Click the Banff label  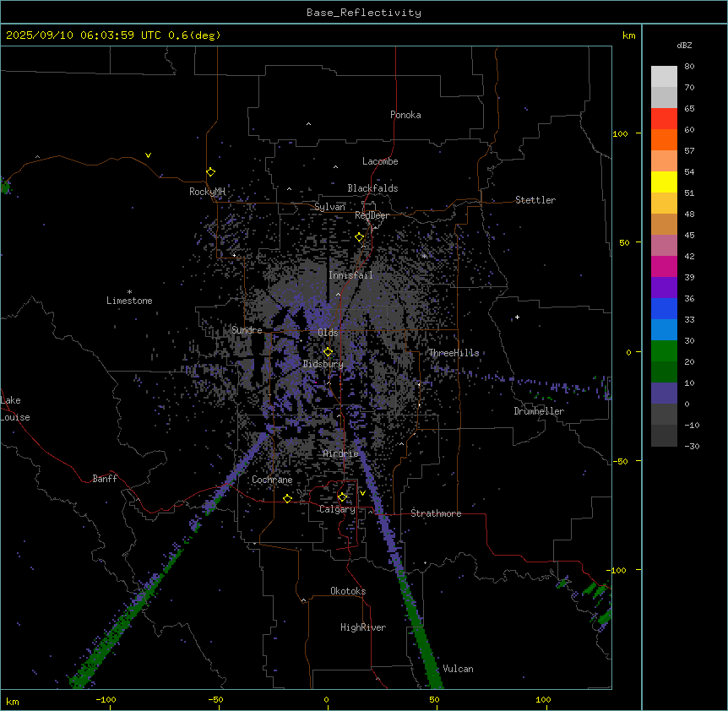click(105, 479)
